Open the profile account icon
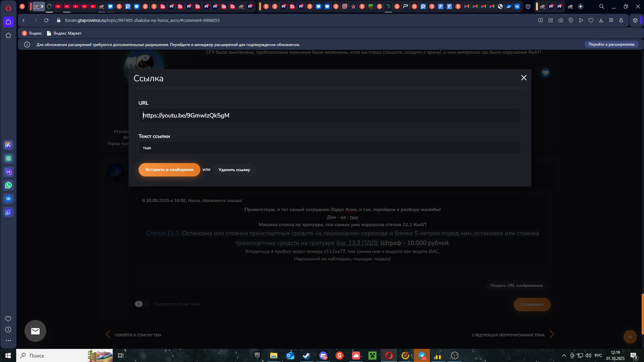 (621, 20)
